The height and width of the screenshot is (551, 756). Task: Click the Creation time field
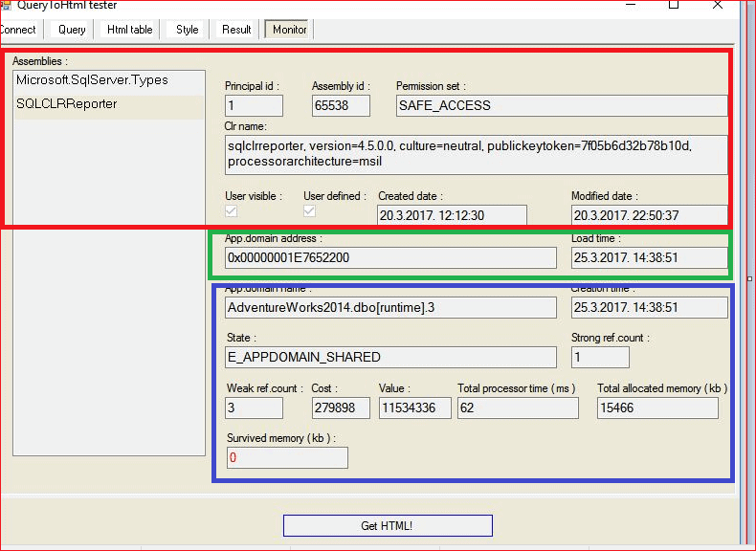650,308
